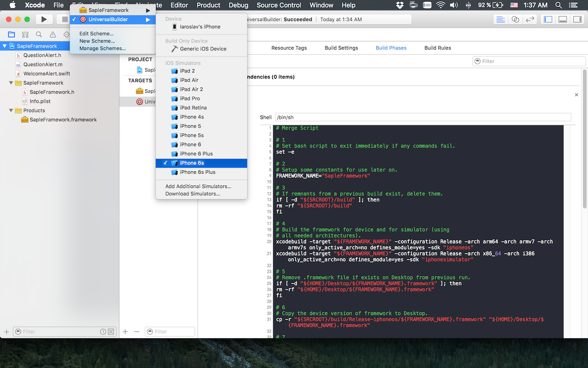Run the project with the Play button
The image size is (588, 368).
[44, 19]
